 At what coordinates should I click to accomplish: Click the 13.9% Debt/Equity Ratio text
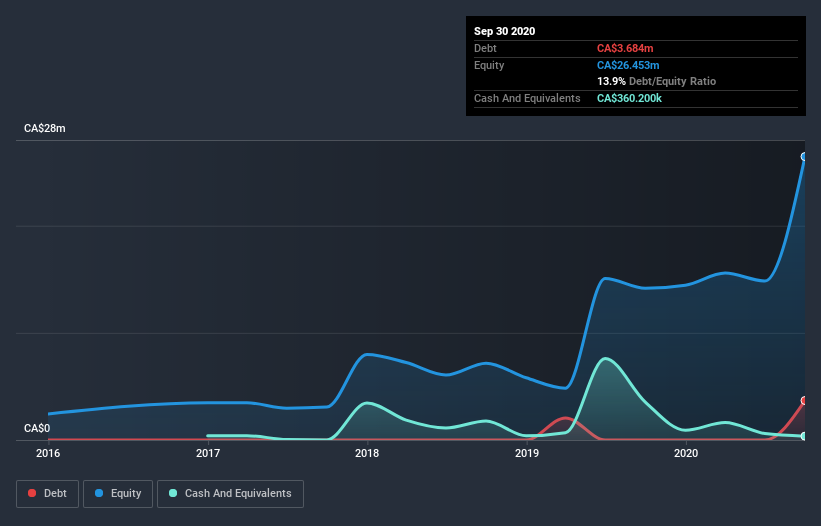657,81
